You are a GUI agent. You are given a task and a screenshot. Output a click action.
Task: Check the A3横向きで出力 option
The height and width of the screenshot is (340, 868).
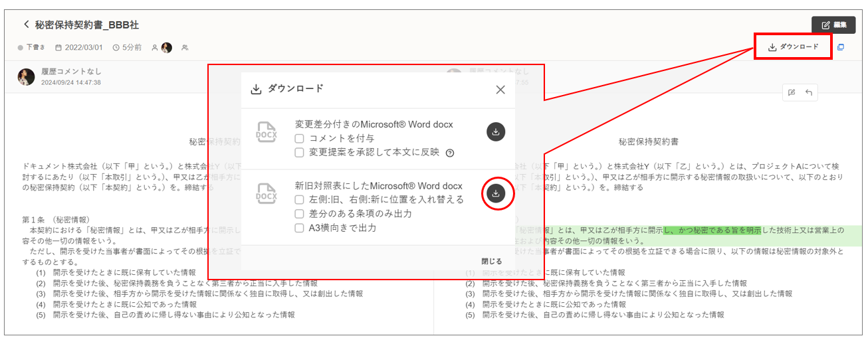pyautogui.click(x=300, y=228)
